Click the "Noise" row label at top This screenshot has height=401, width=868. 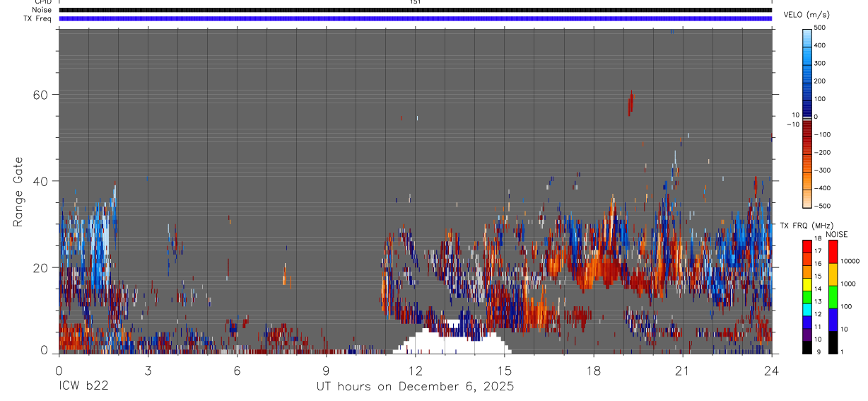point(41,10)
